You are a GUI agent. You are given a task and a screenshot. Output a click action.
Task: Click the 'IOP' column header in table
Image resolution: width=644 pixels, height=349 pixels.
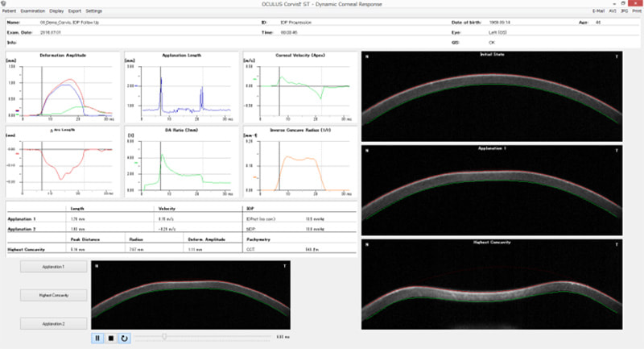pos(250,209)
